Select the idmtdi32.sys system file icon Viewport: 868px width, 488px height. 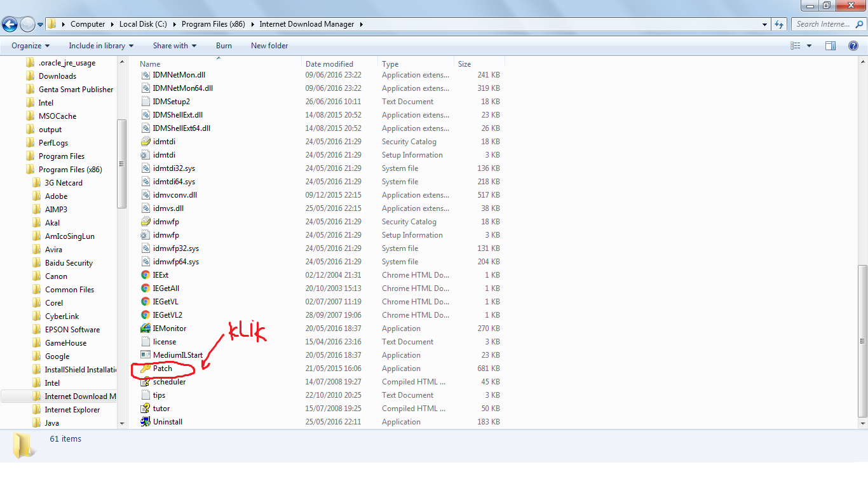[x=146, y=168]
